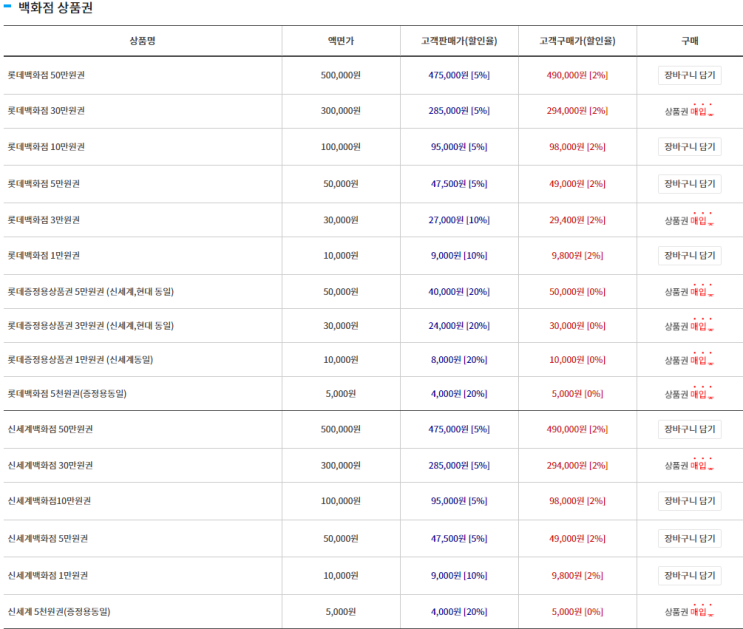Click the 고객판매가(할인율) column header
The width and height of the screenshot is (743, 629).
tap(459, 41)
